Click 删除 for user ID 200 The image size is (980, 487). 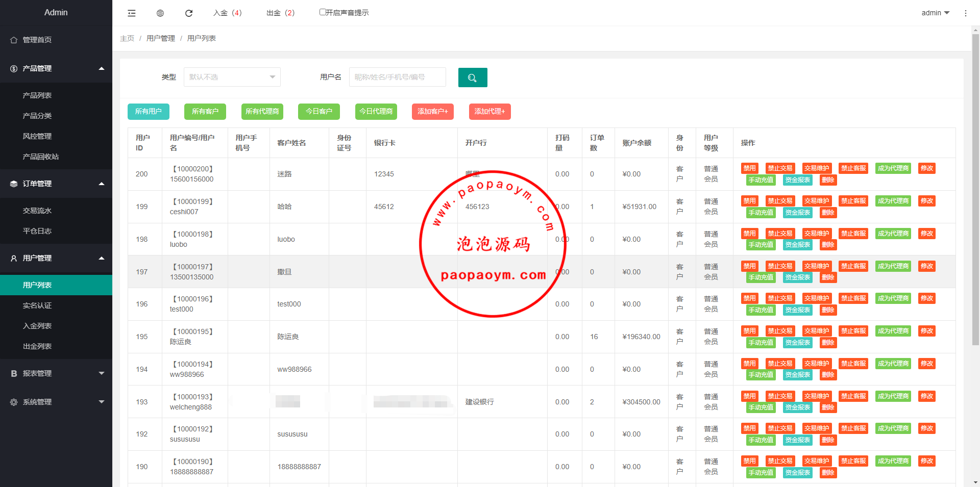click(x=828, y=180)
